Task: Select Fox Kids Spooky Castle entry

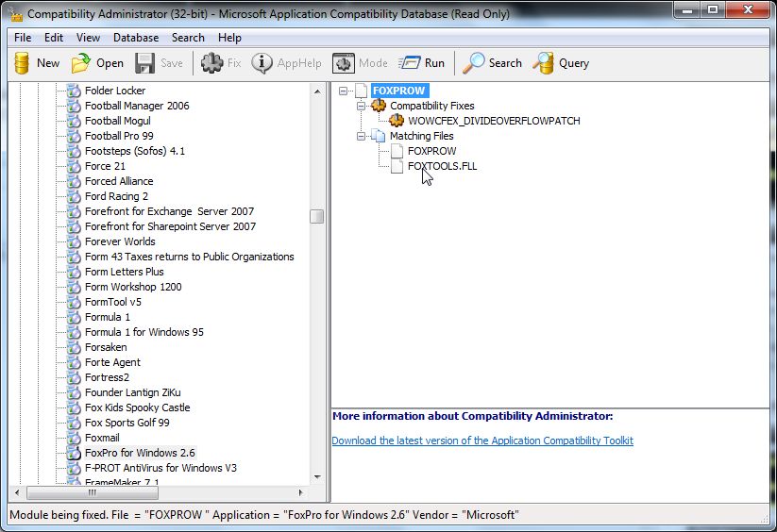Action: coord(137,407)
